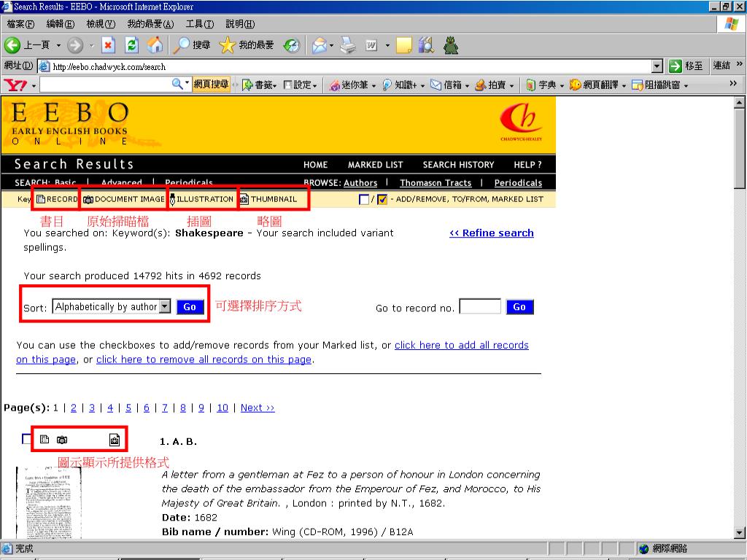Print the page with printer icon
Image resolution: width=747 pixels, height=560 pixels.
click(x=348, y=45)
